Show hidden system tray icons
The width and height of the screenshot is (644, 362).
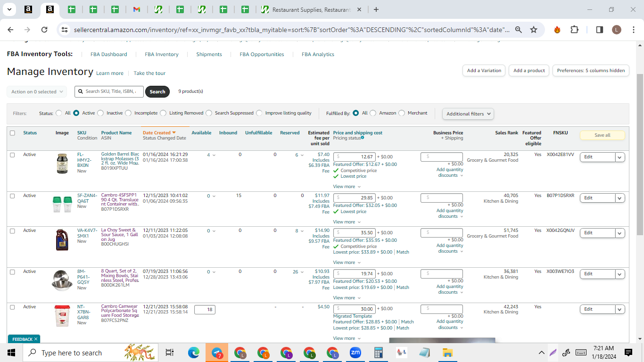coord(542,353)
